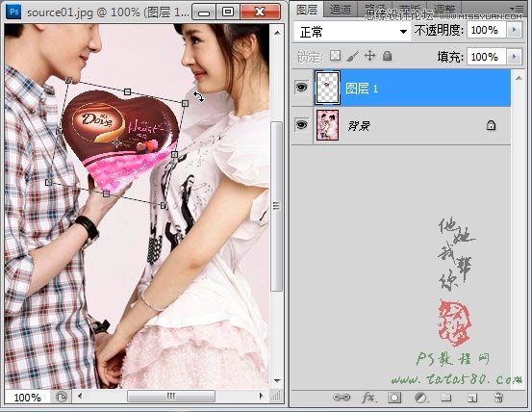
Task: Click the layers list scroll up arrow
Action: click(519, 78)
